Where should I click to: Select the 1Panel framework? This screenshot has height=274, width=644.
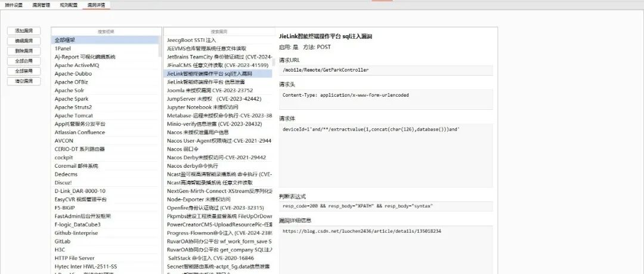tap(105, 48)
